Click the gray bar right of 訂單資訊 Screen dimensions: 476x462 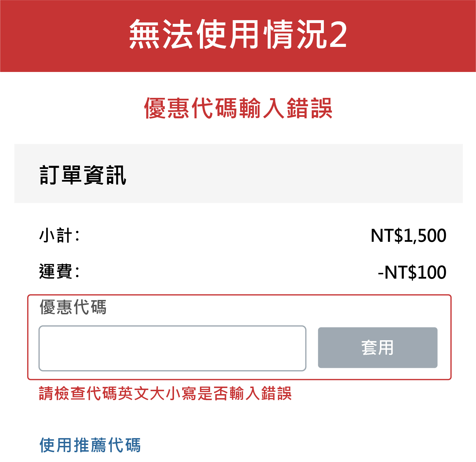[288, 174]
